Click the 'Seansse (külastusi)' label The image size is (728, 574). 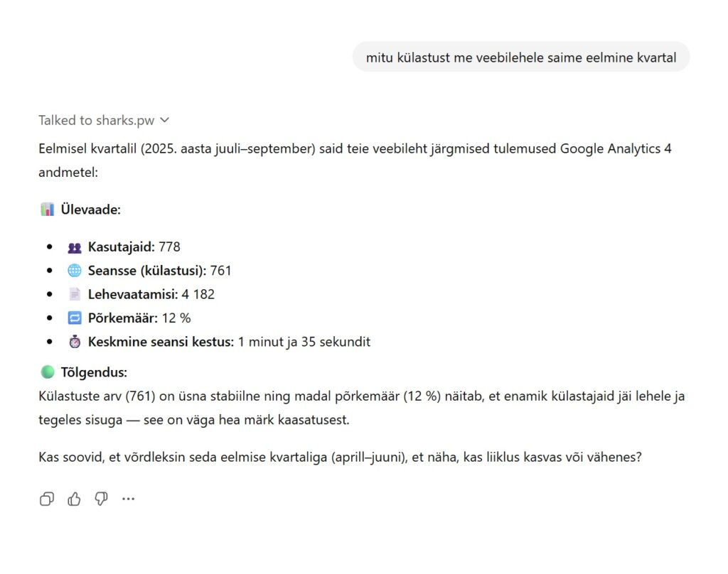(147, 271)
